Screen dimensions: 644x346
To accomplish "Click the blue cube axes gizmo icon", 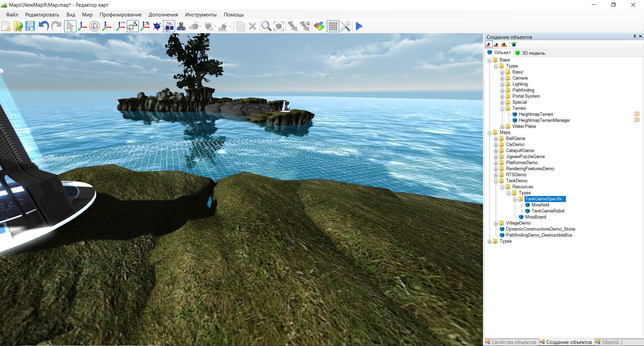I will [157, 26].
